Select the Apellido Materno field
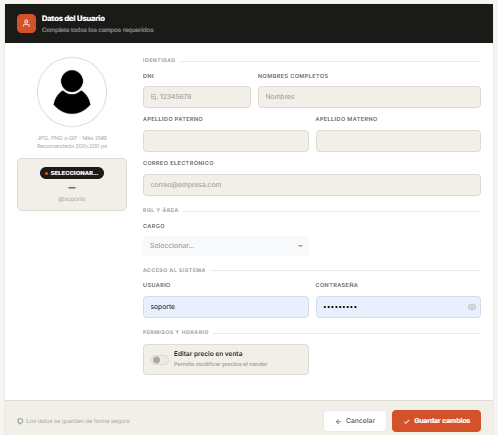 coord(398,141)
